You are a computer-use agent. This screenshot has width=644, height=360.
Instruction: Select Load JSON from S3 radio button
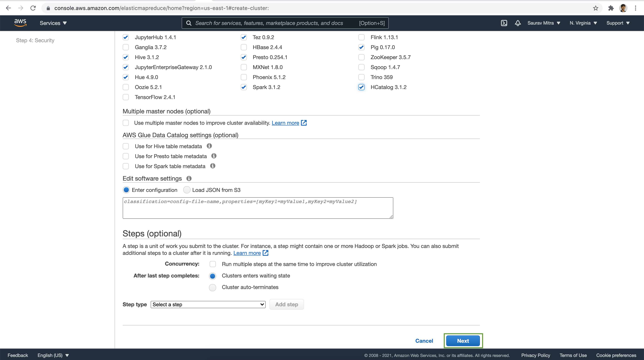point(186,190)
